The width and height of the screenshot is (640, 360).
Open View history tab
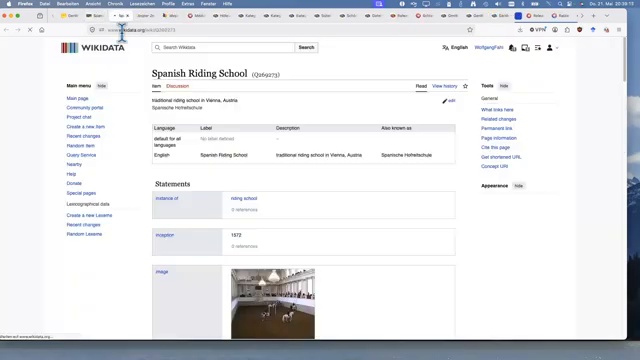(x=444, y=86)
